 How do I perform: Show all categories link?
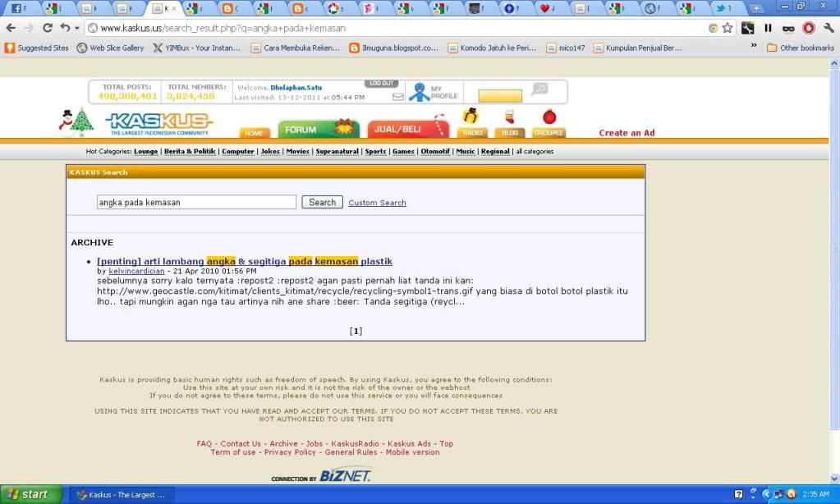point(535,152)
